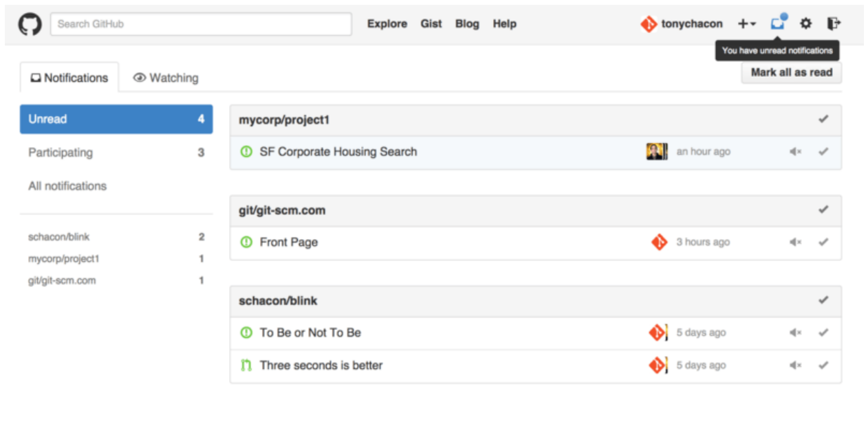Open the tonychacon profile link
The width and height of the screenshot is (868, 426).
(x=692, y=24)
